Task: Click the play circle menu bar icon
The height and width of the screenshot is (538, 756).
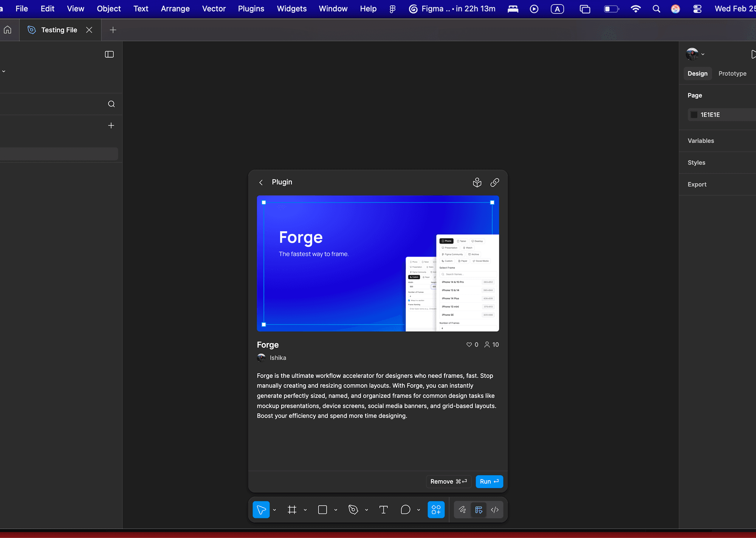Action: (x=534, y=9)
